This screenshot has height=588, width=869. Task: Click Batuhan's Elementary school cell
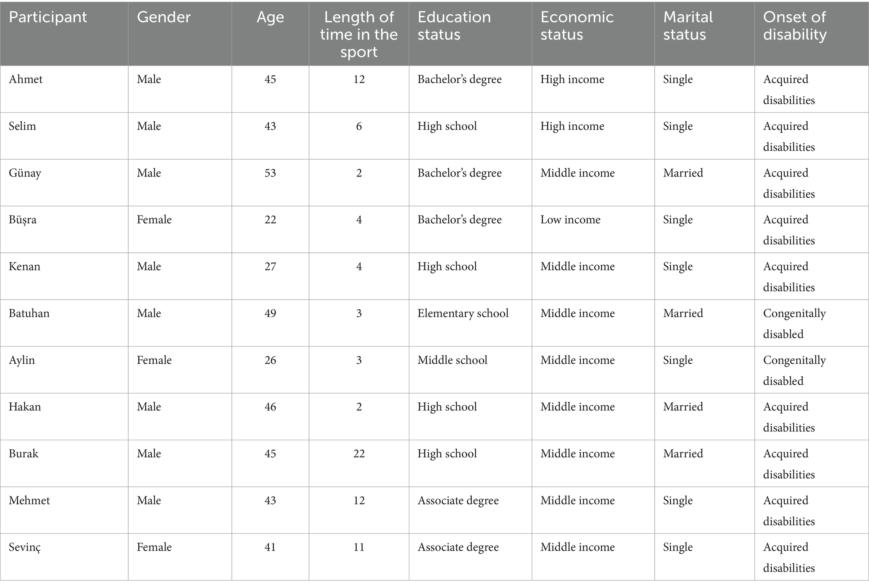tap(463, 314)
